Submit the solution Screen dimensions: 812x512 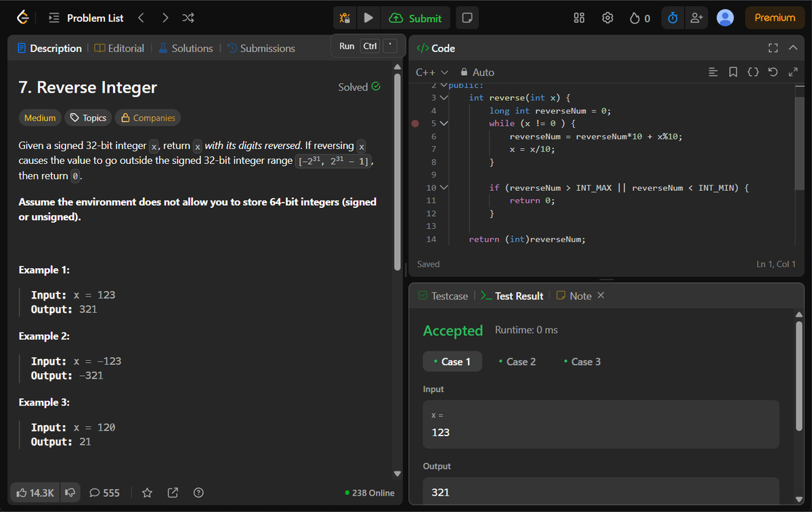[415, 18]
